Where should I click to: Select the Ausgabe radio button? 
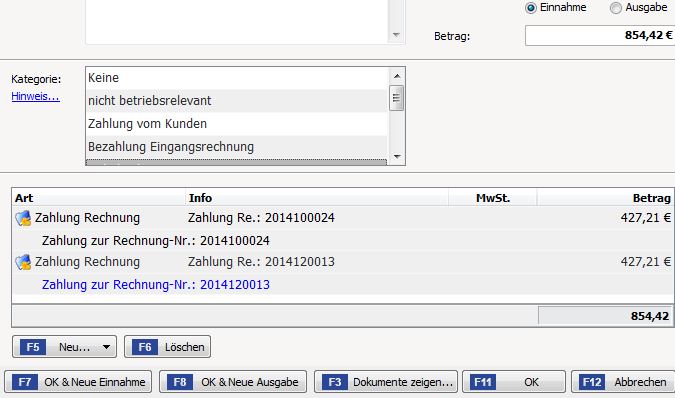point(616,8)
